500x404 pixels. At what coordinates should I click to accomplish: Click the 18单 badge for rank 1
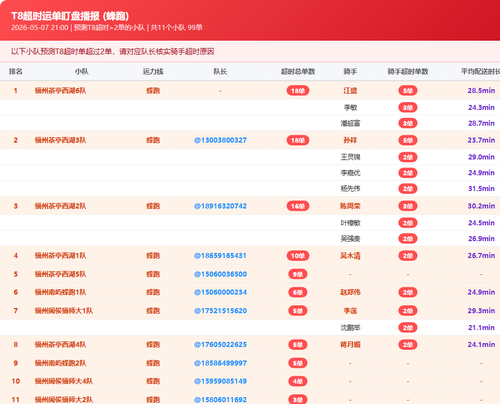click(298, 91)
